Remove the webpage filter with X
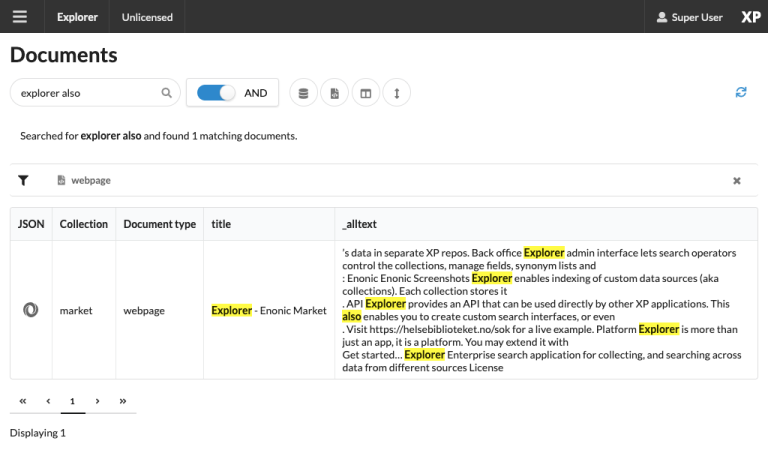Image resolution: width=768 pixels, height=450 pixels. [736, 181]
